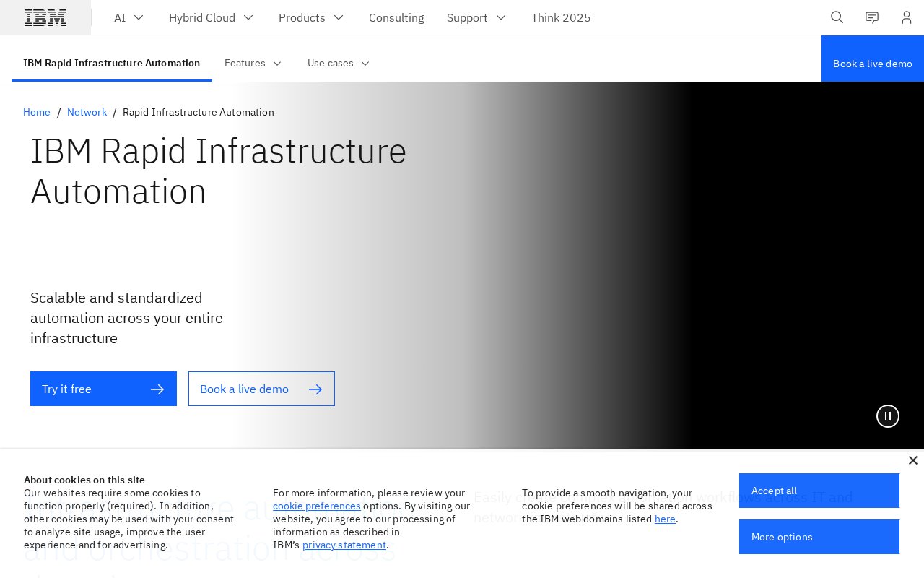Screen dimensions: 924x578
Task: Go to Think 2025
Action: pyautogui.click(x=561, y=17)
